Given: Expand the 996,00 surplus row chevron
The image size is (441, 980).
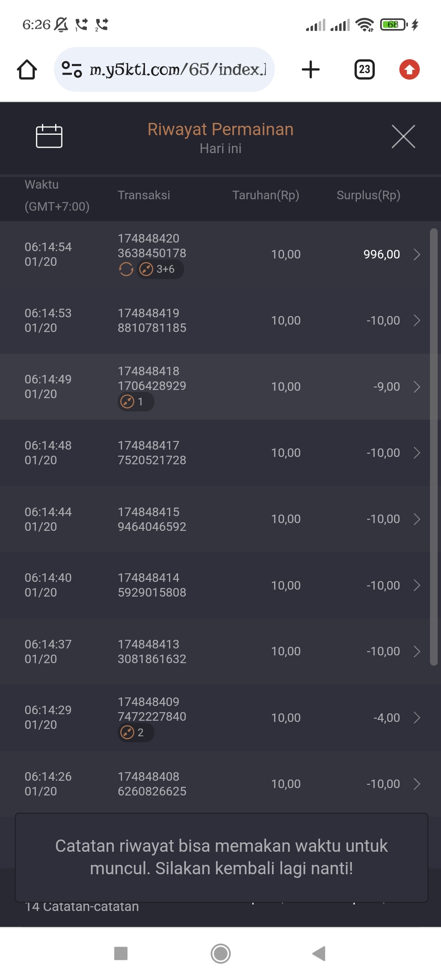Looking at the screenshot, I should click(417, 254).
